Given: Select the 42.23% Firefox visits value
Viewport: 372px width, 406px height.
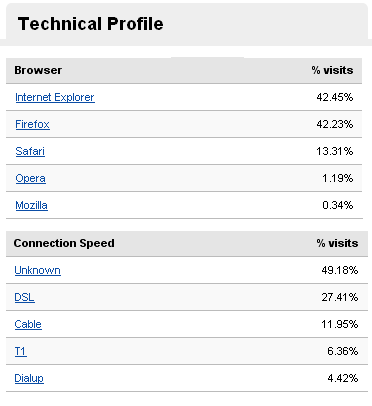Looking at the screenshot, I should [x=335, y=124].
